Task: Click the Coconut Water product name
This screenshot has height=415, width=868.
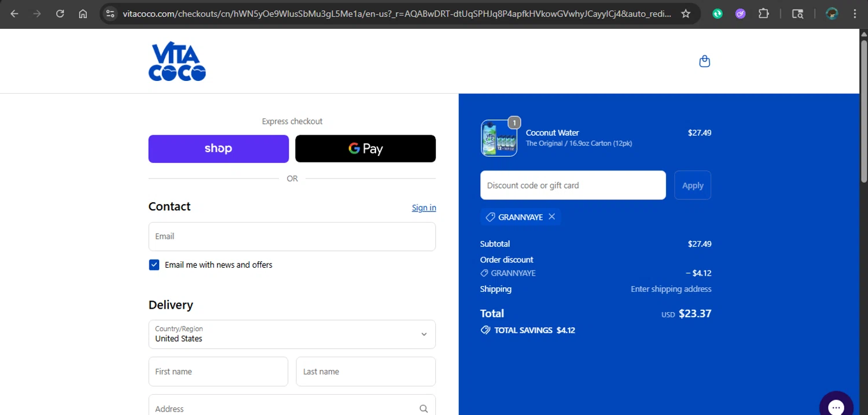Action: tap(552, 132)
